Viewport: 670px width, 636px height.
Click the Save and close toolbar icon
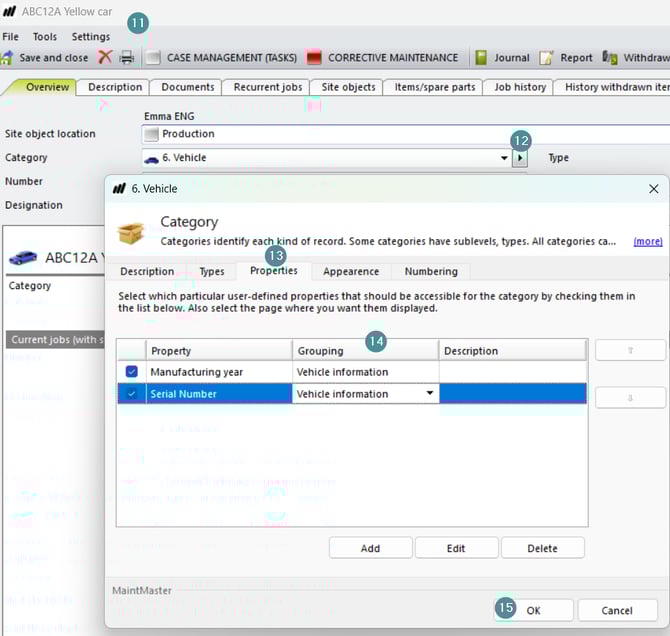coord(8,58)
